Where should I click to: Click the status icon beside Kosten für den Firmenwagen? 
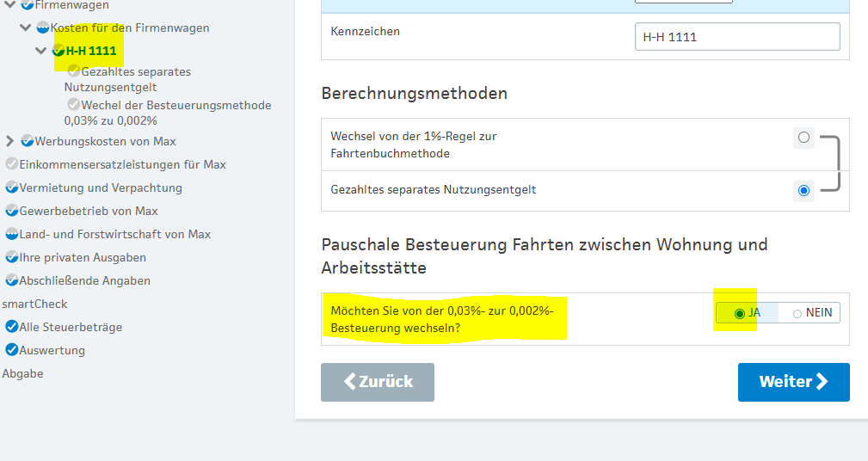pos(43,28)
